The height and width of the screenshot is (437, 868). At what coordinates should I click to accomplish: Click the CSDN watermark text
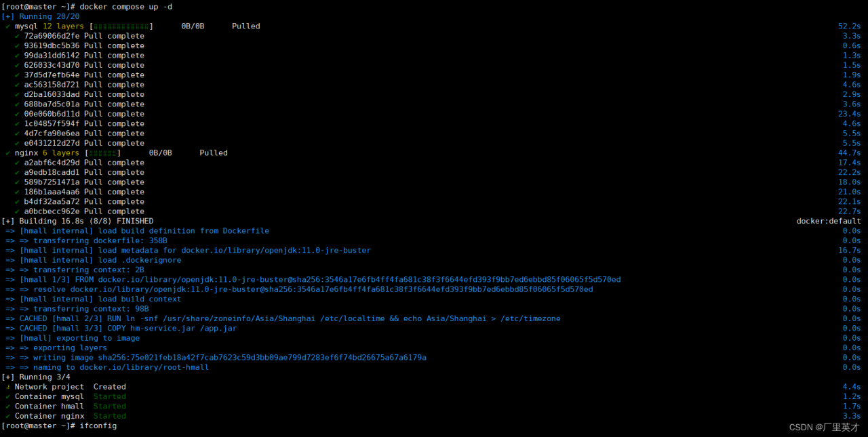[x=825, y=428]
